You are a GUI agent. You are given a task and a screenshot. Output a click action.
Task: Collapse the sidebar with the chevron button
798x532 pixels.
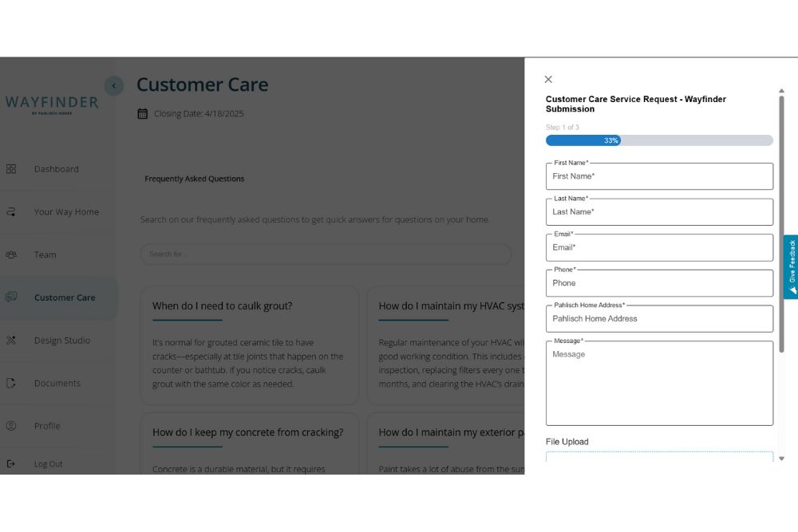click(113, 86)
